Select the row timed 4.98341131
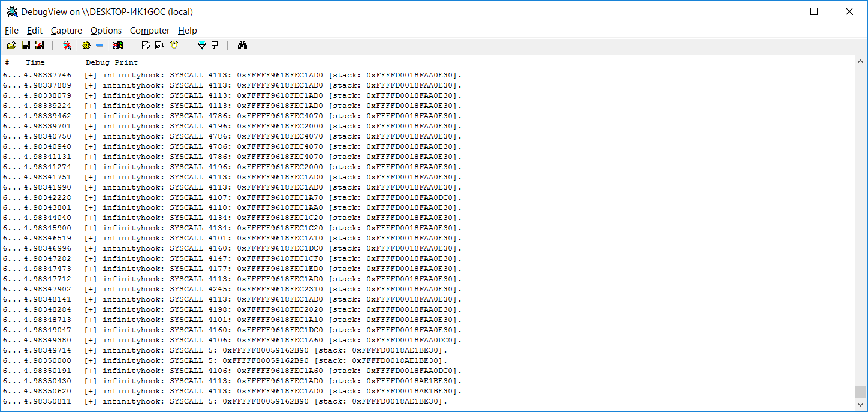This screenshot has height=412, width=868. point(428,157)
